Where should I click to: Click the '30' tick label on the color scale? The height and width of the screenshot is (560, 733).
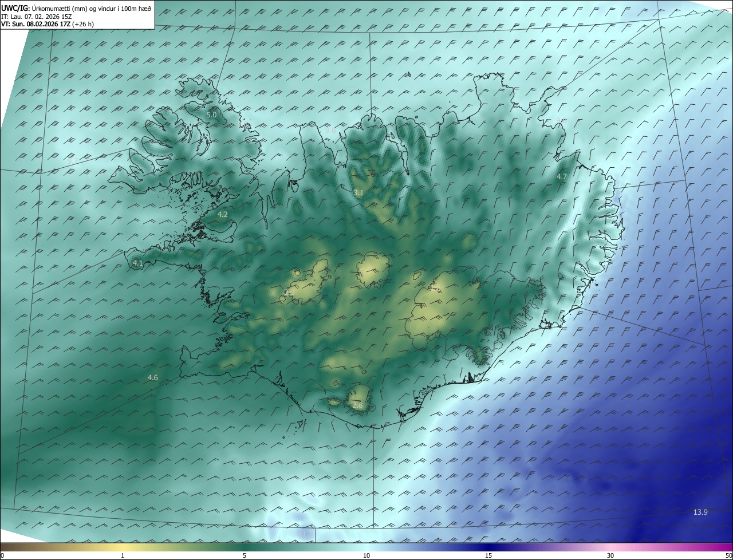tap(610, 555)
